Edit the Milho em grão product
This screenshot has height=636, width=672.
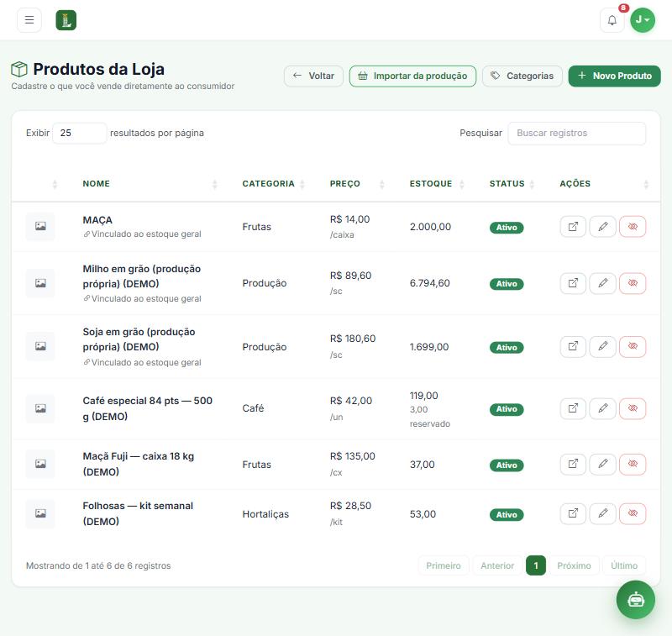[x=602, y=283]
